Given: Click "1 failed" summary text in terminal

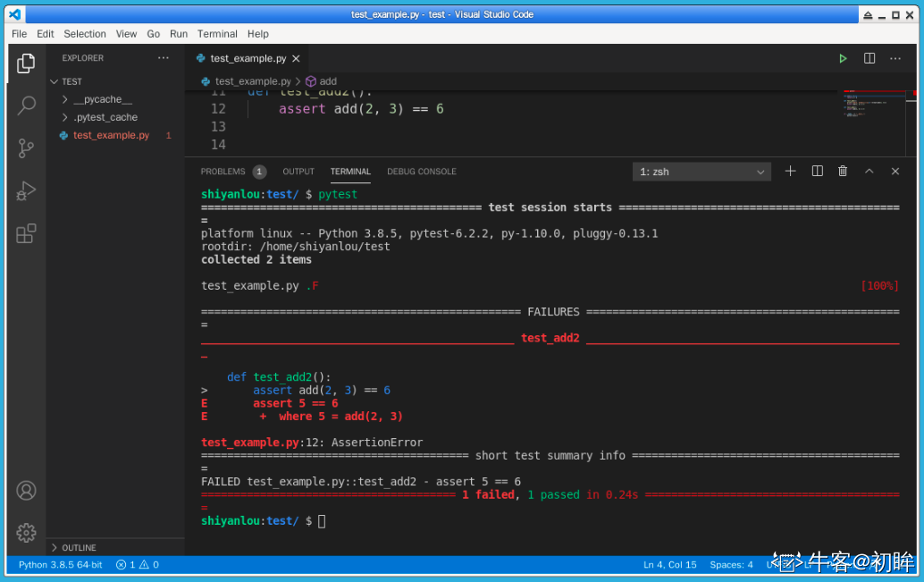Looking at the screenshot, I should 488,494.
